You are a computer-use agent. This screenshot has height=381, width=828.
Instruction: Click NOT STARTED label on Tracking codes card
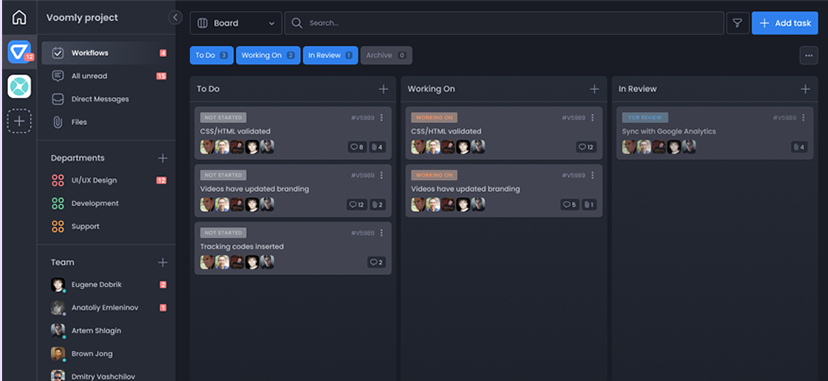point(223,233)
